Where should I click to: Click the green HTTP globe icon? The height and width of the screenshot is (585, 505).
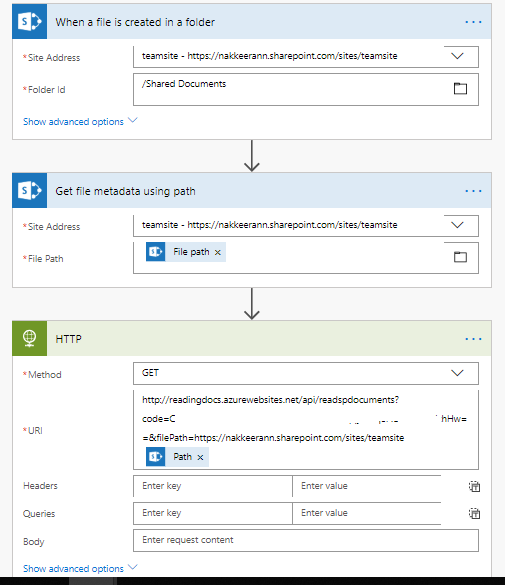pyautogui.click(x=29, y=338)
